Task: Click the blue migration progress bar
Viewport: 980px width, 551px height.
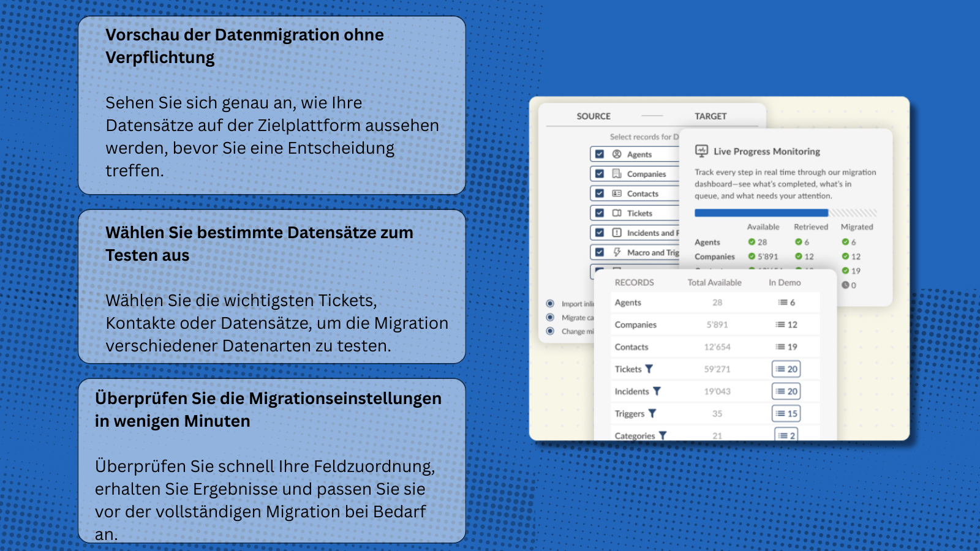Action: 761,213
